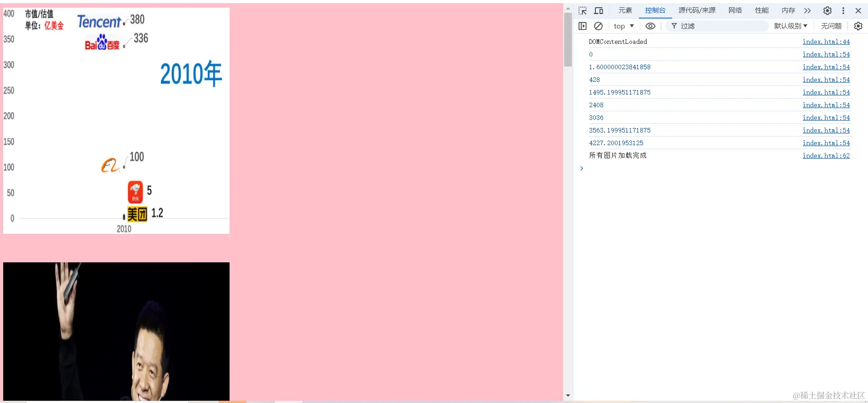Focus the console prompt chevron

[582, 168]
